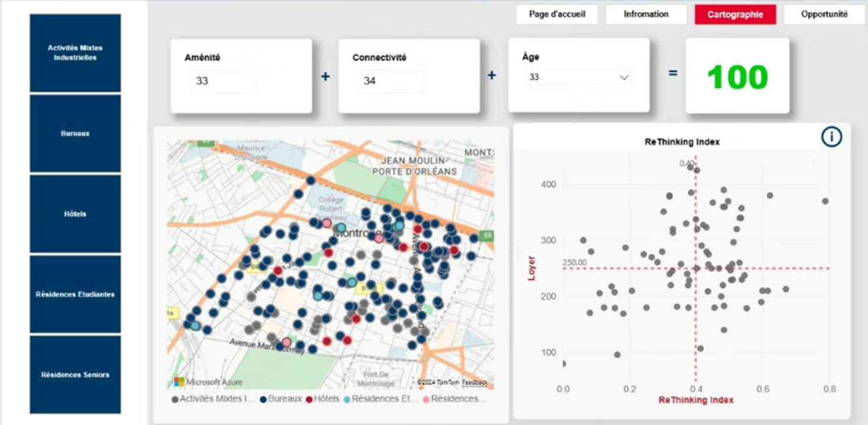The width and height of the screenshot is (868, 425).
Task: Select the Bureaux filter in the sidebar
Action: click(74, 133)
